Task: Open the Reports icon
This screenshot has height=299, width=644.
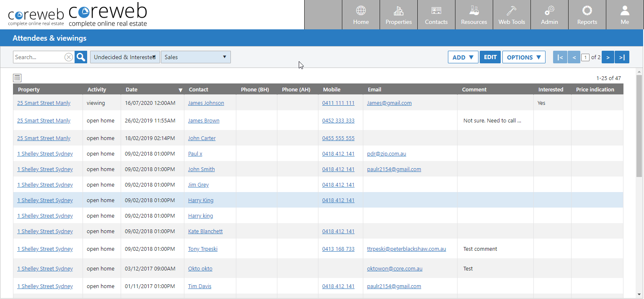Action: pos(587,11)
